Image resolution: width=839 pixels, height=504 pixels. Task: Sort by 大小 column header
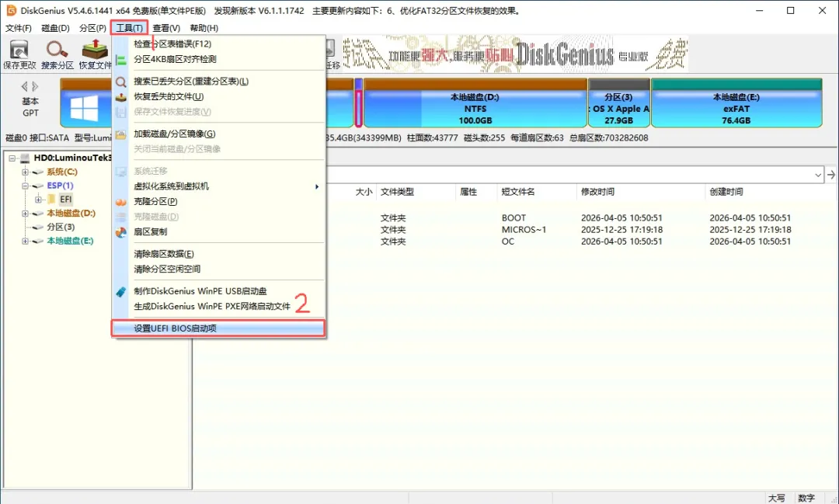coord(364,192)
